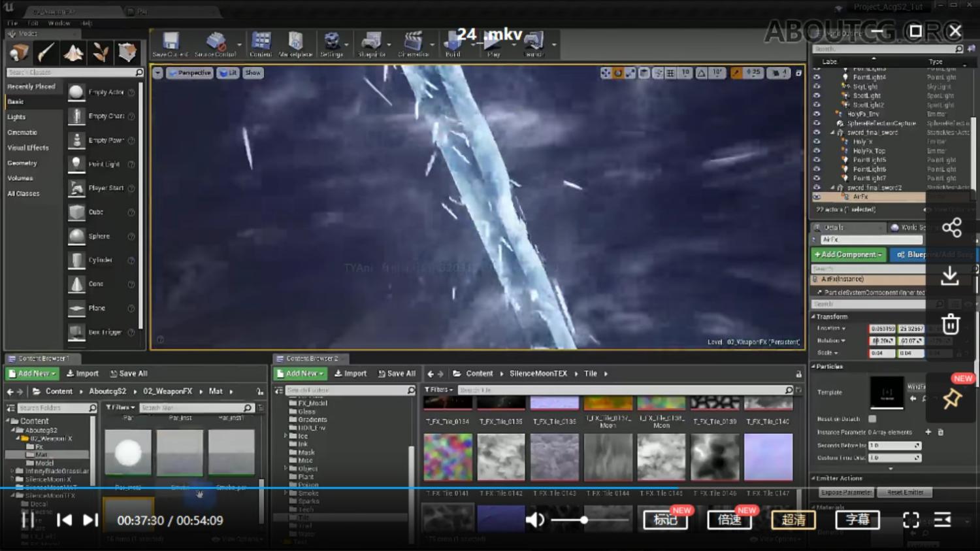Open the playlist menu icon in player
Screen dimensions: 980x551
943,520
